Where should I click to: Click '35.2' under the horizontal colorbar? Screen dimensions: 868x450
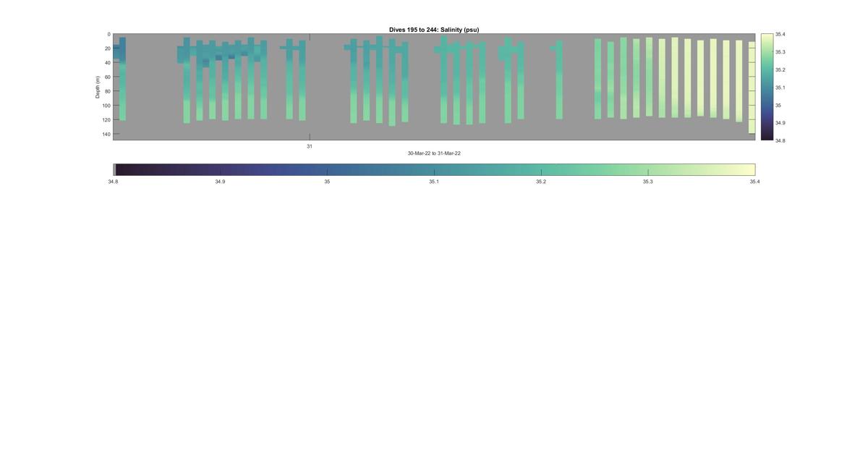(x=541, y=182)
